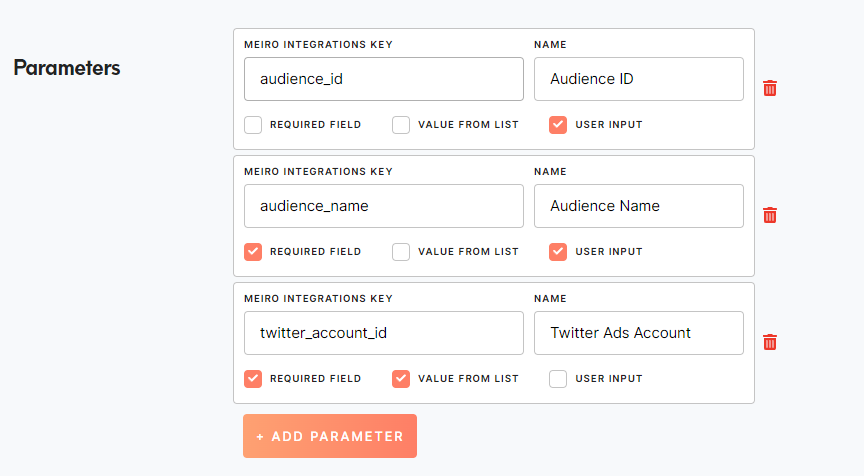Screen dimensions: 864x476
Task: Tick Value From List for audience_name
Action: (x=401, y=252)
